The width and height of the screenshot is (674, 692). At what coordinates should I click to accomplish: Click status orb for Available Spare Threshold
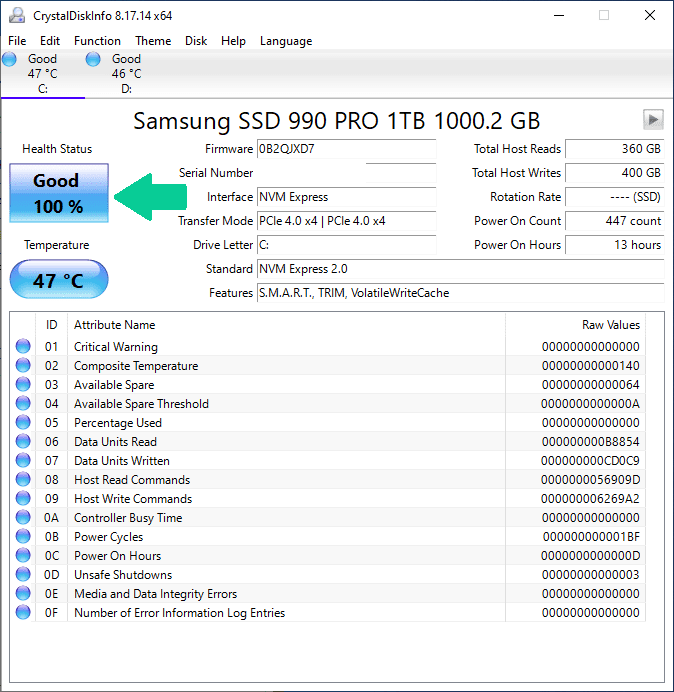[23, 403]
